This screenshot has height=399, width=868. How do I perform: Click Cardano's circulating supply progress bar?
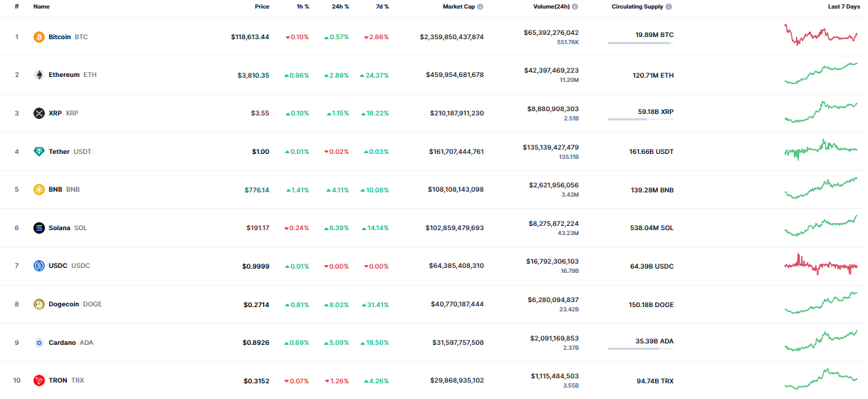pos(640,349)
